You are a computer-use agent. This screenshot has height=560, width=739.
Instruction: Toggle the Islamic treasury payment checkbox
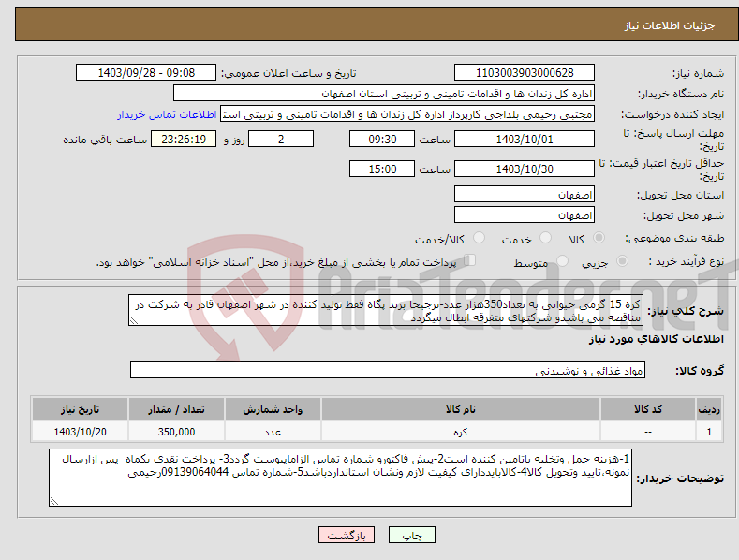[x=470, y=260]
